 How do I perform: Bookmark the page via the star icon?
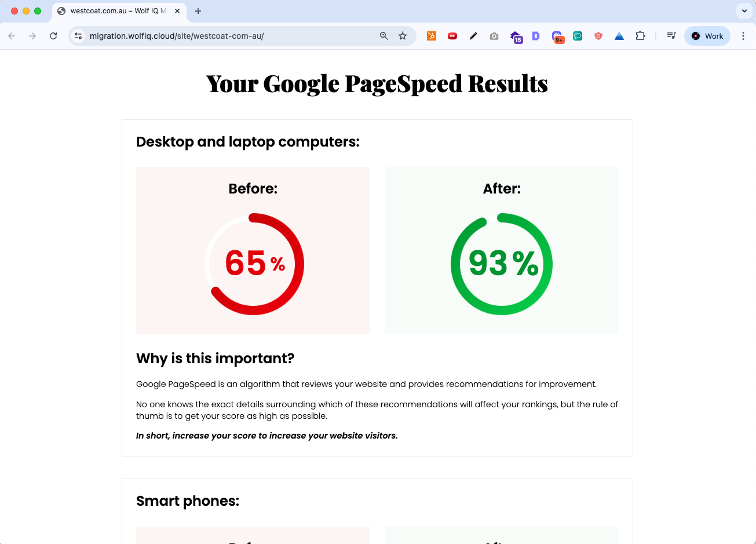tap(403, 36)
